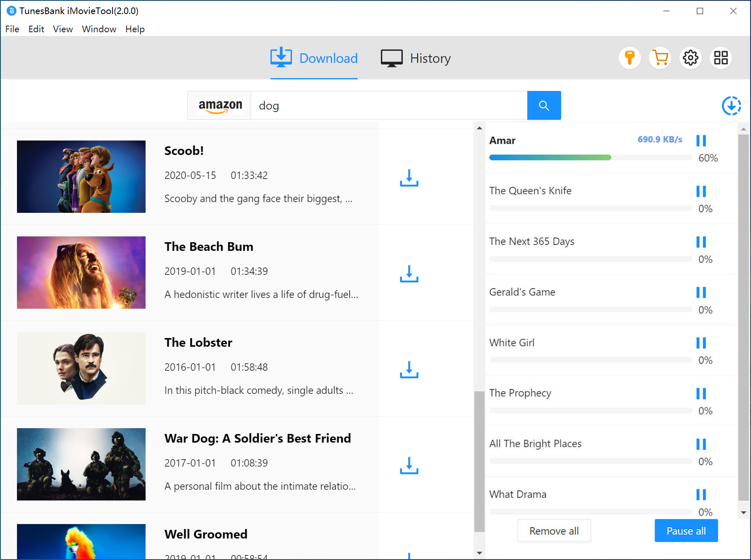This screenshot has height=560, width=751.
Task: Open the Window menu
Action: pyautogui.click(x=99, y=29)
